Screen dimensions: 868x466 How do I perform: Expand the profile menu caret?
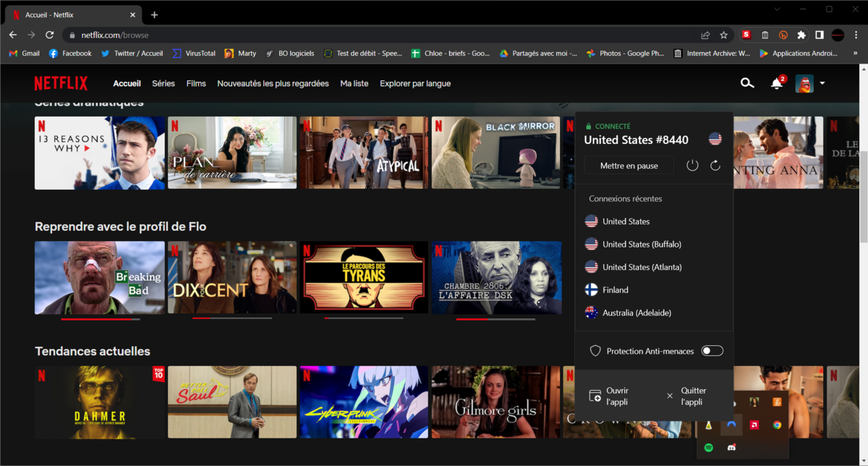822,84
